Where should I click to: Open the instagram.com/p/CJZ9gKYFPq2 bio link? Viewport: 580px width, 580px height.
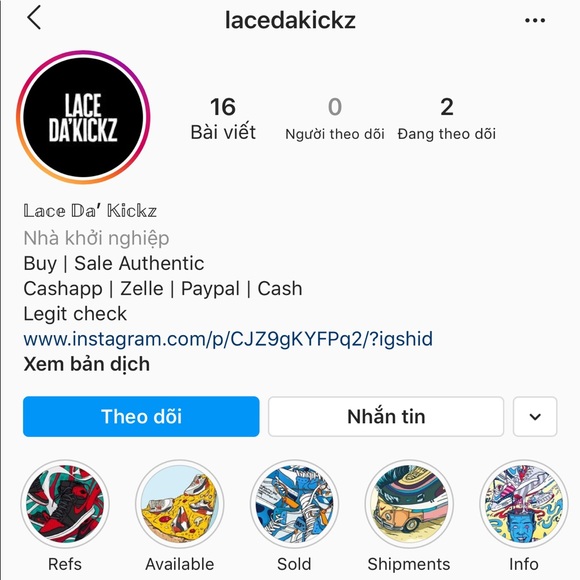[228, 339]
